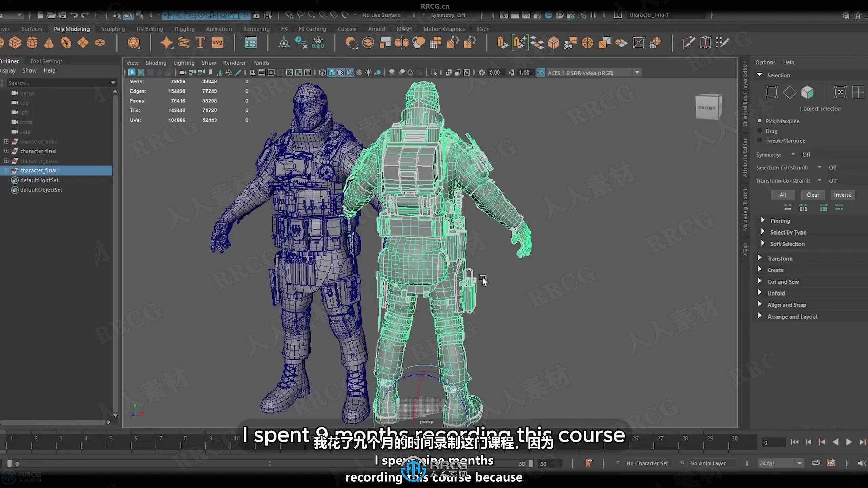Screen dimensions: 868x488
Task: Click the Clear selection button
Action: [x=813, y=195]
